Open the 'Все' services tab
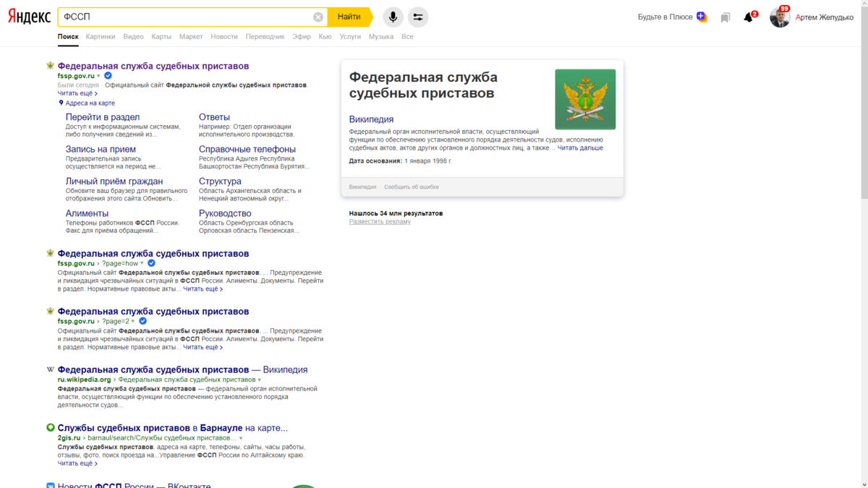Viewport: 868px width, 488px height. pos(407,37)
